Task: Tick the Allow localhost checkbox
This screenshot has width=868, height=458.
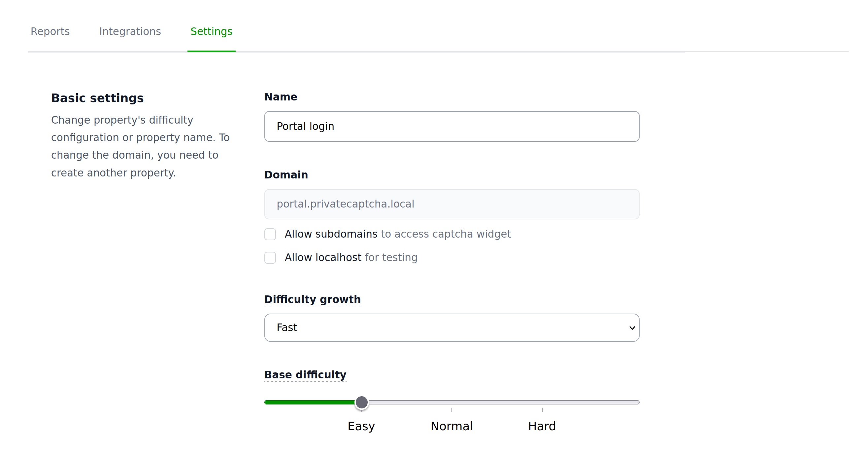Action: point(270,258)
